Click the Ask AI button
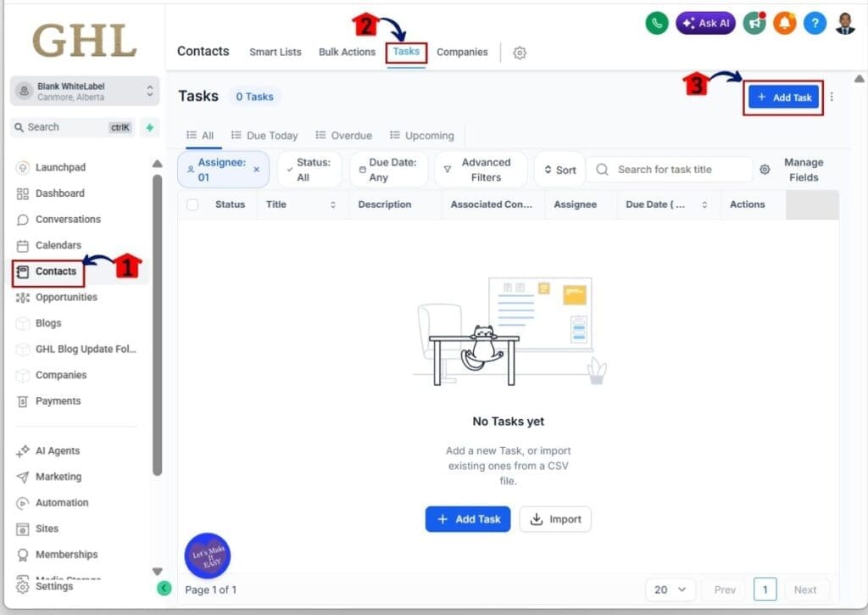 point(704,23)
